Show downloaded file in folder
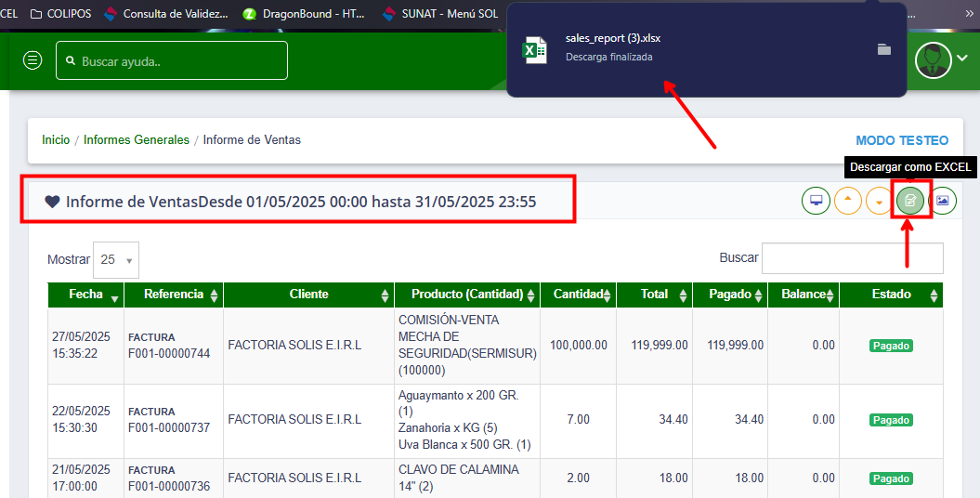980x498 pixels. [884, 49]
